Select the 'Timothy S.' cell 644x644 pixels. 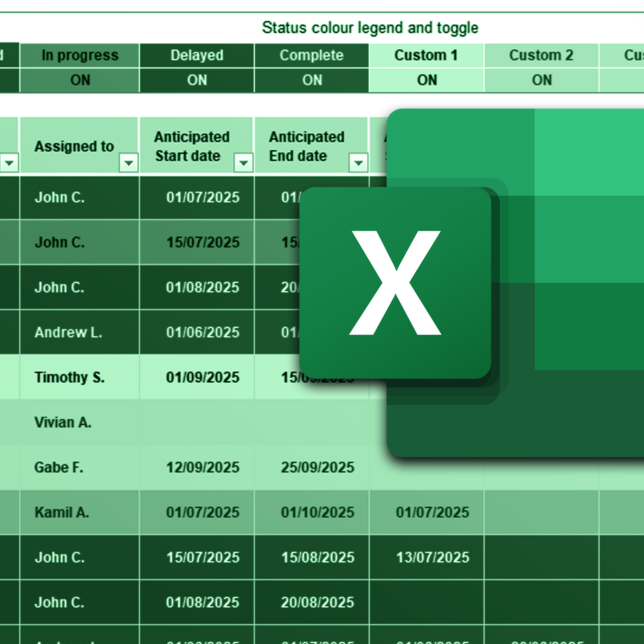pos(80,377)
